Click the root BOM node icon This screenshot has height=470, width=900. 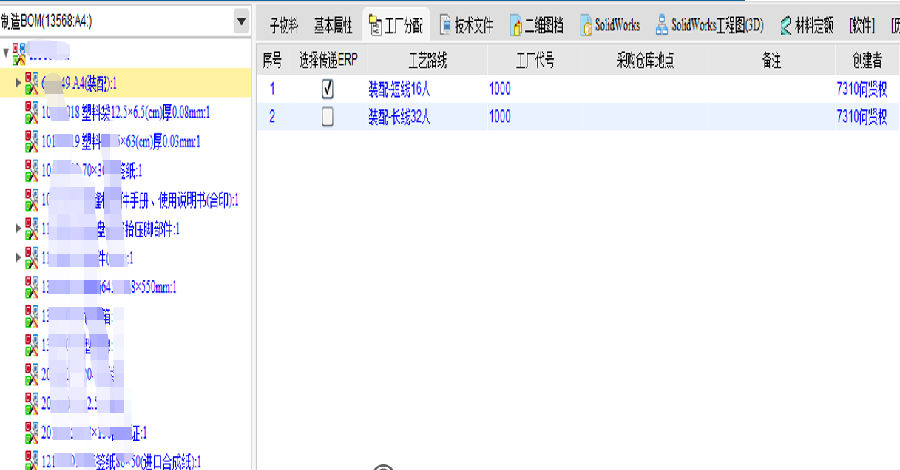20,53
